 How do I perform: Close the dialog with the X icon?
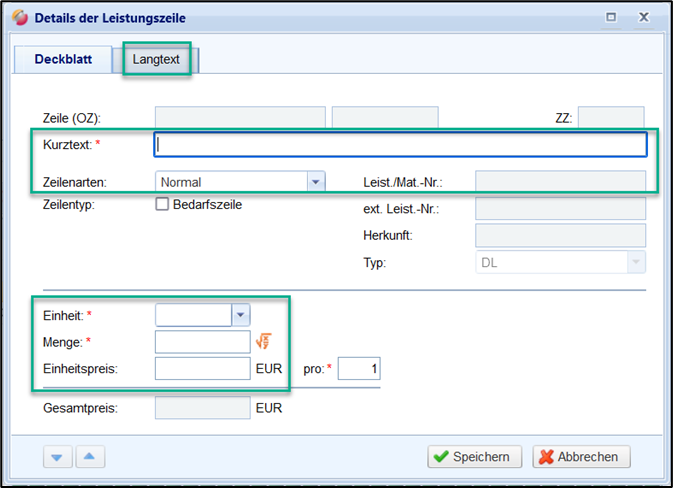click(x=645, y=17)
